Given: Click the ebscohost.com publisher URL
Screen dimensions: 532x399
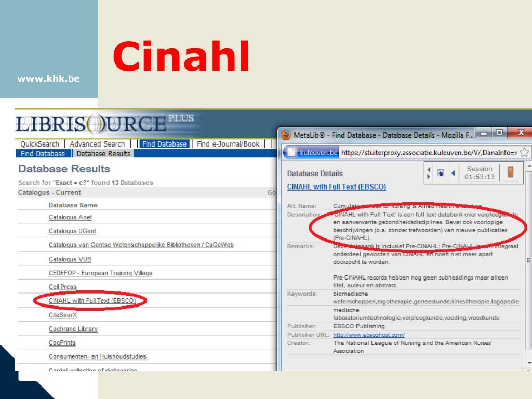Looking at the screenshot, I should [x=369, y=335].
